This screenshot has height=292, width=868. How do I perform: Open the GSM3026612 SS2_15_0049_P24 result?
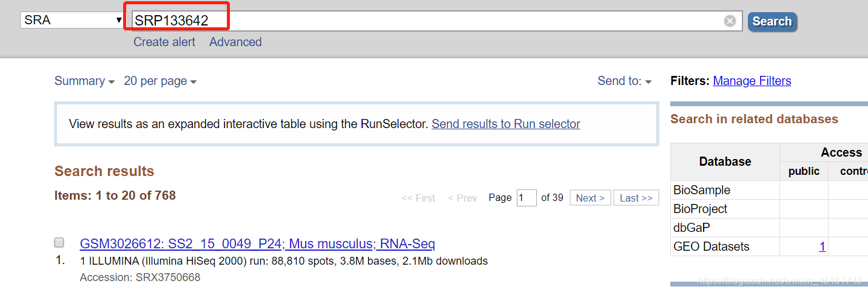click(x=257, y=244)
